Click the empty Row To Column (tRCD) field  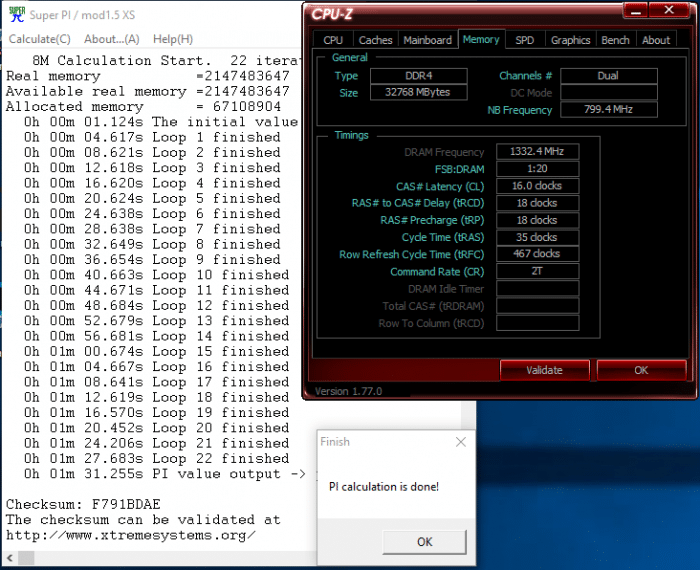click(538, 323)
